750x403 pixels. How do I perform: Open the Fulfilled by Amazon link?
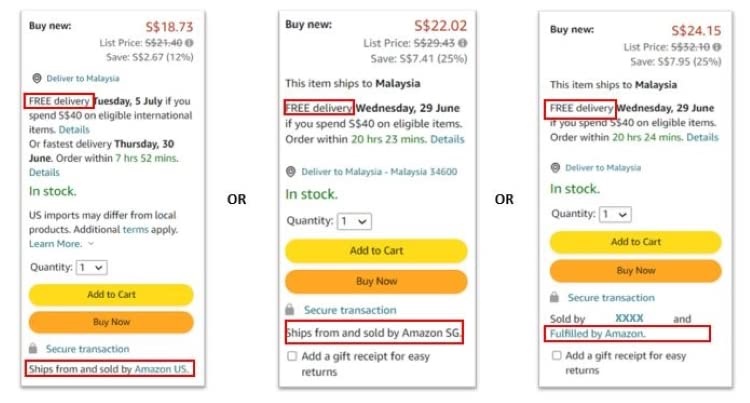click(595, 333)
